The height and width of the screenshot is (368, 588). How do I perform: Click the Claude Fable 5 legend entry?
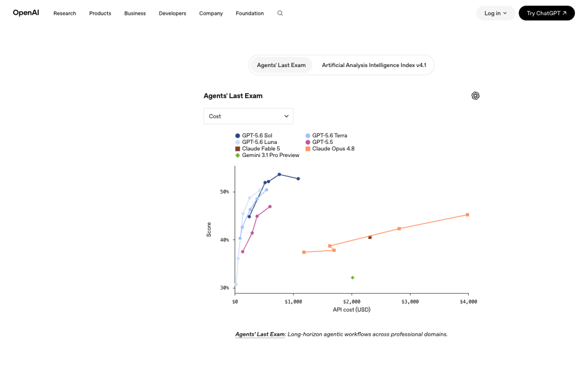click(x=258, y=149)
